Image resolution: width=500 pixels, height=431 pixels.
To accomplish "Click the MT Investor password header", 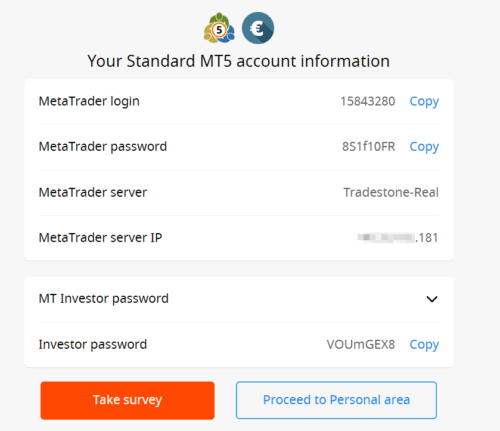I will [x=239, y=299].
